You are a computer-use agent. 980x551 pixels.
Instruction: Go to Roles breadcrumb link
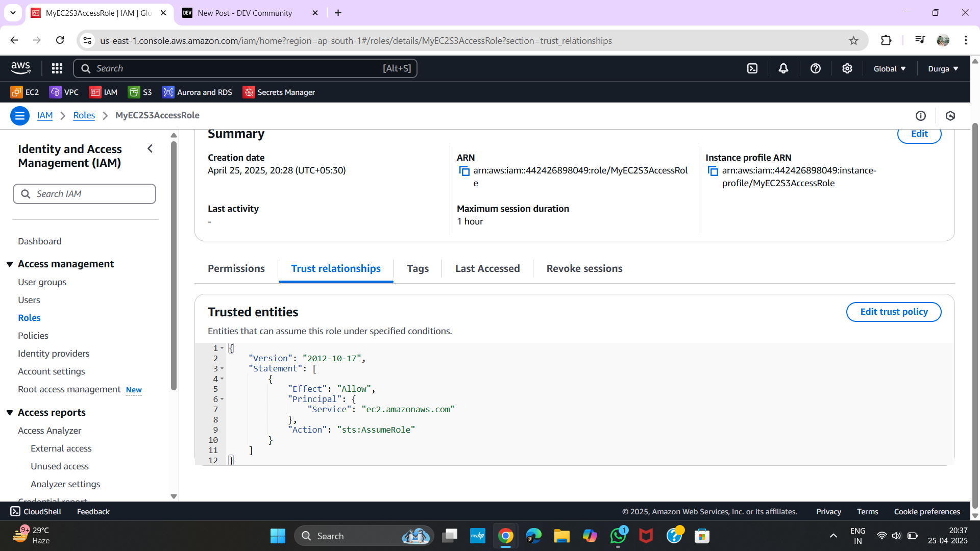click(x=84, y=115)
